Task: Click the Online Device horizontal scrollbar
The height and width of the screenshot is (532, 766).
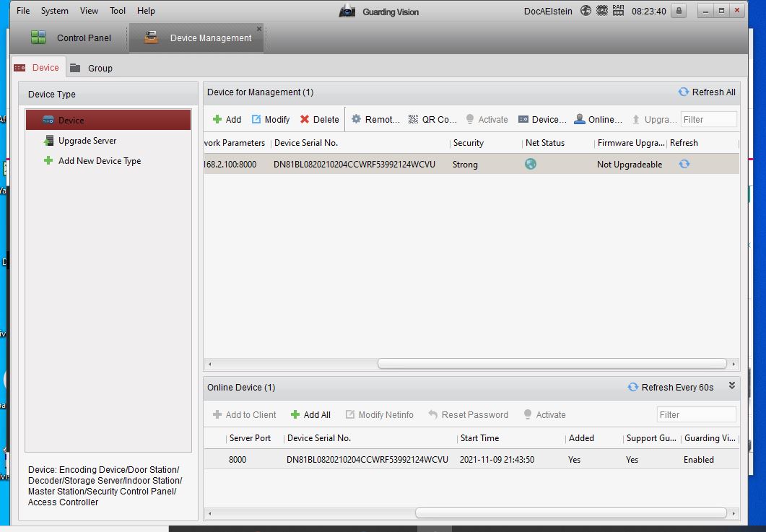Action: coord(570,513)
